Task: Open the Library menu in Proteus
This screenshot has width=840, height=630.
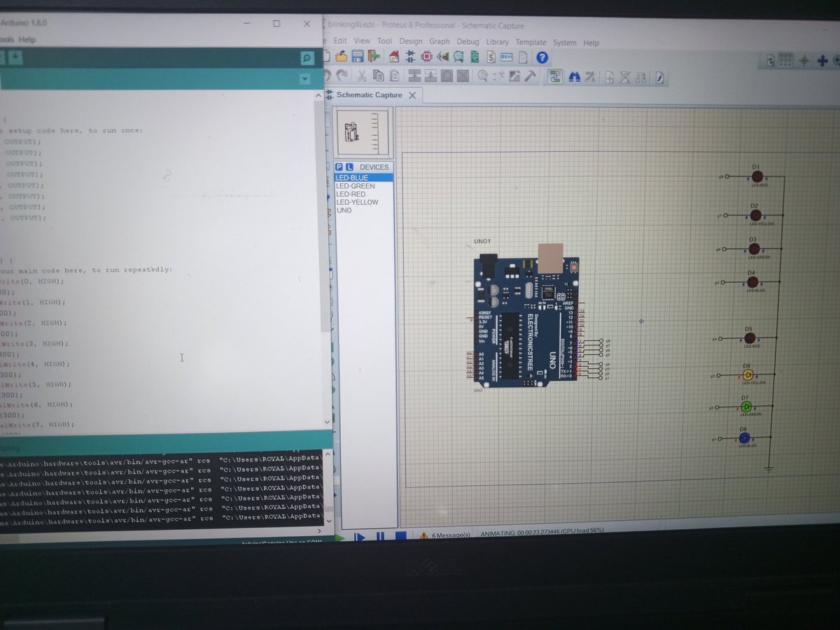Action: (x=498, y=42)
